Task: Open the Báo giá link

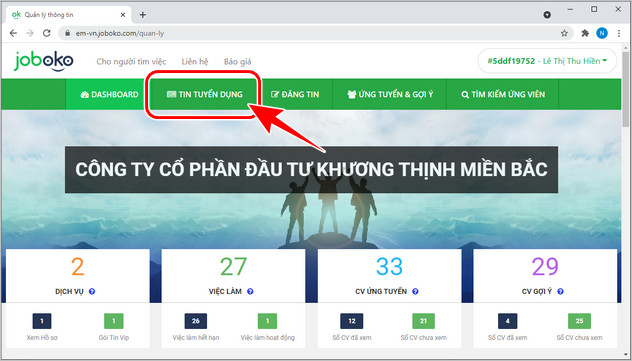Action: coord(237,62)
